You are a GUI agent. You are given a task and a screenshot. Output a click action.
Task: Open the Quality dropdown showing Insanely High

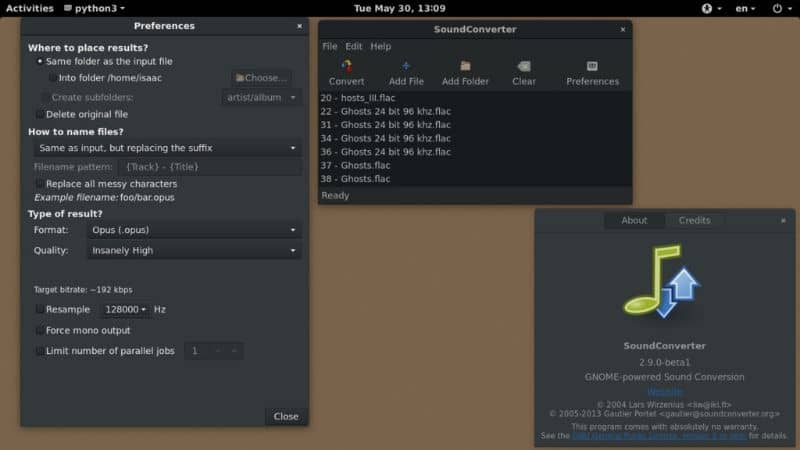point(194,251)
